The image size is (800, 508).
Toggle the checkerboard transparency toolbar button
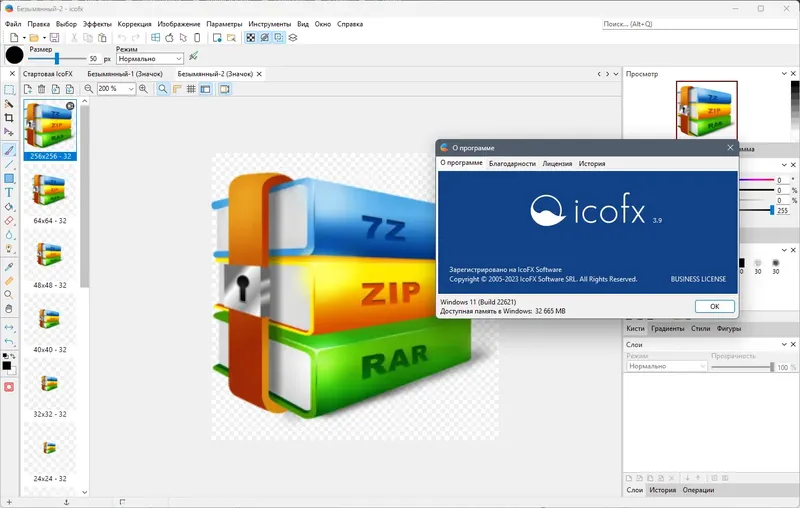tap(251, 38)
